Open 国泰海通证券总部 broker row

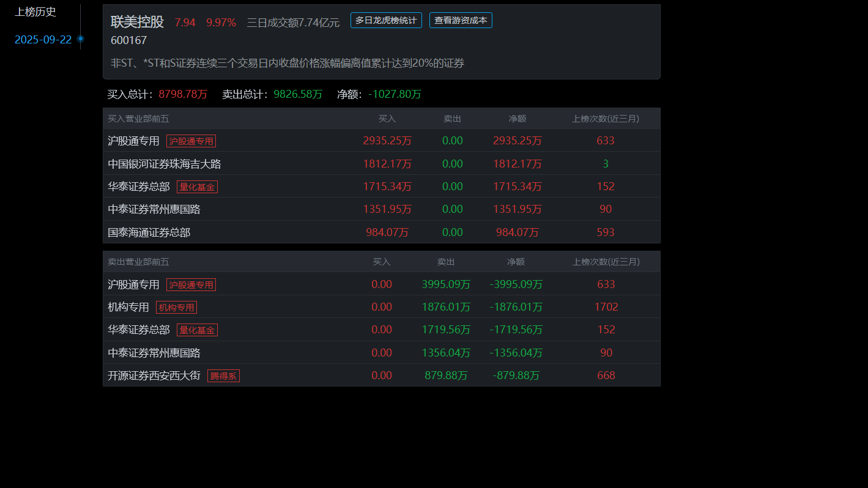pos(382,232)
